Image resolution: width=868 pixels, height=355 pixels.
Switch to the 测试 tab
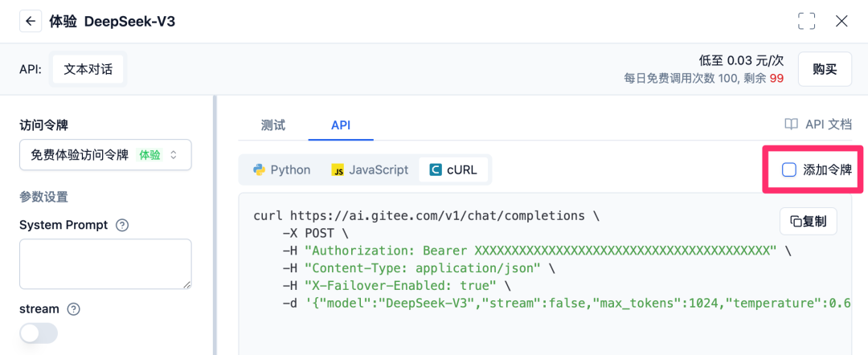click(x=273, y=125)
